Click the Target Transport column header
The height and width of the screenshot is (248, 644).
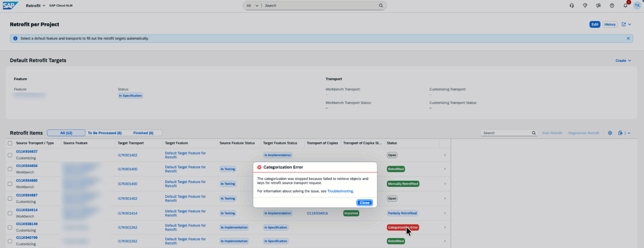point(131,143)
